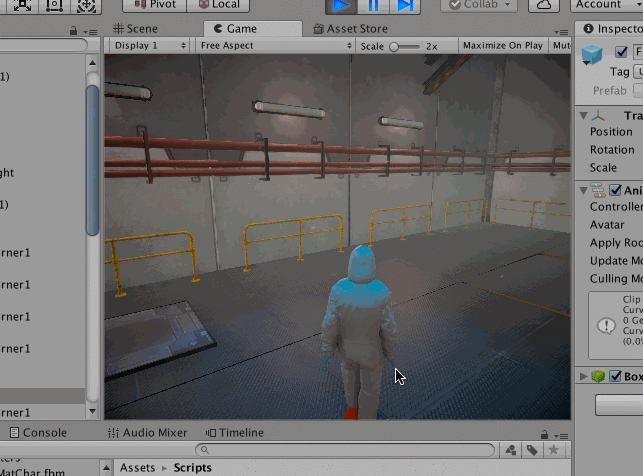Open the Account dropdown

click(x=607, y=5)
